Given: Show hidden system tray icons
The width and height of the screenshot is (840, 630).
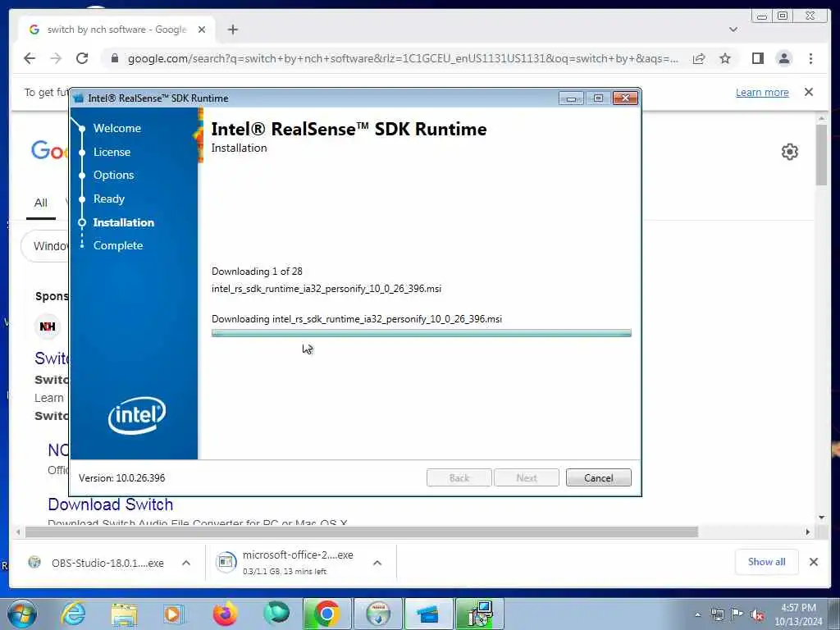Looking at the screenshot, I should [697, 614].
